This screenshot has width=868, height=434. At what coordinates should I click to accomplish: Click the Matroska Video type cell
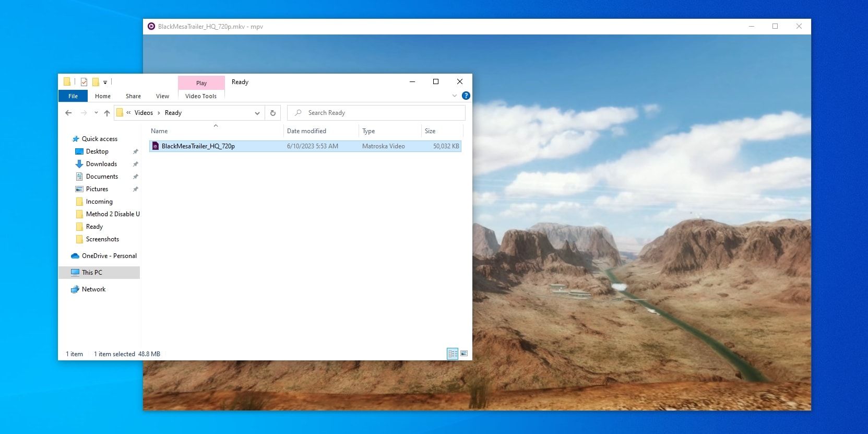(x=384, y=146)
